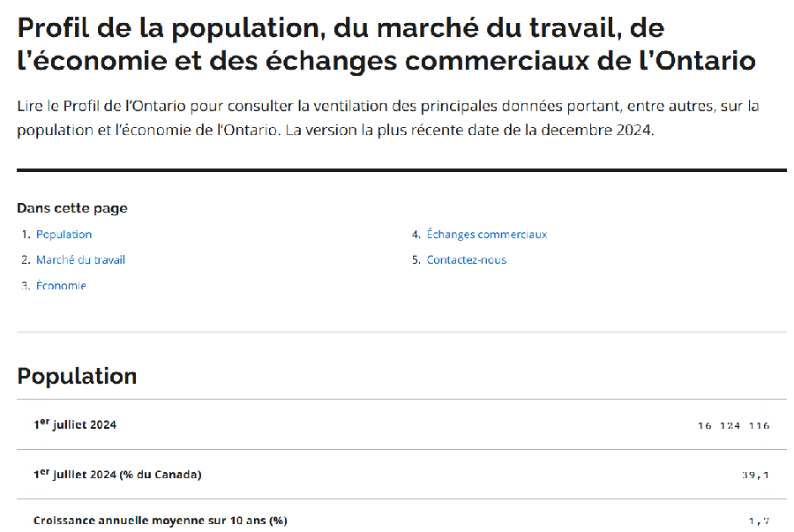Click the '% du Canada' row label
The width and height of the screenshot is (794, 532).
coord(117,475)
